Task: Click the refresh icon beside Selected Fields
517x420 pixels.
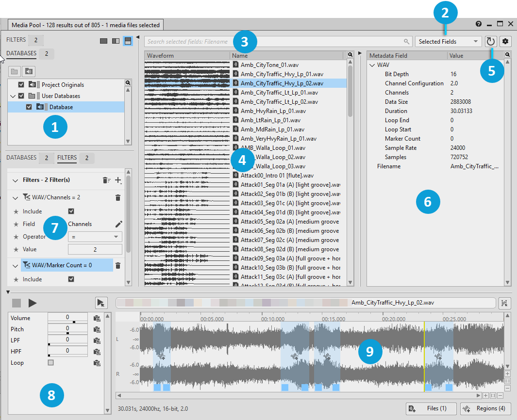Action: [x=491, y=42]
